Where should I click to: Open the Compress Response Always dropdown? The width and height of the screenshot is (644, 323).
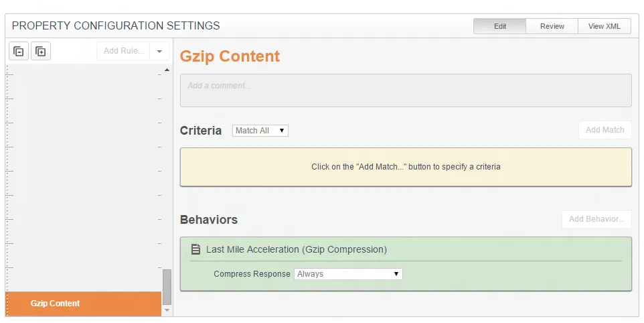point(348,273)
